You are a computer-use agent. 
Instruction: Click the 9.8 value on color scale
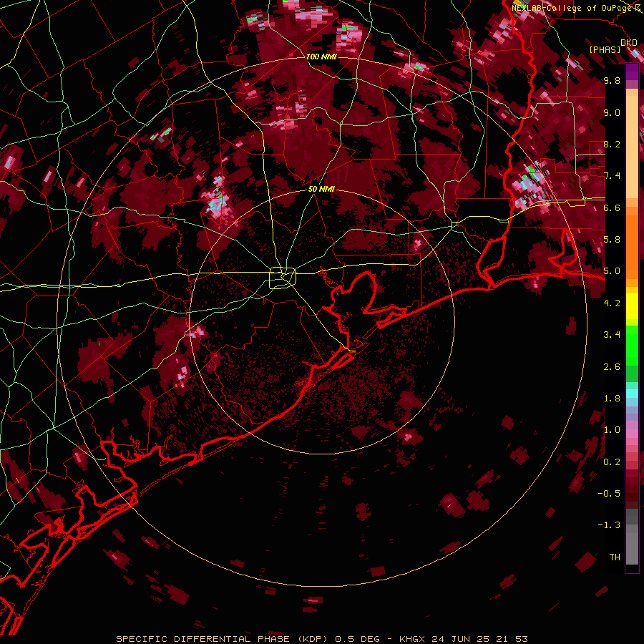[x=612, y=80]
